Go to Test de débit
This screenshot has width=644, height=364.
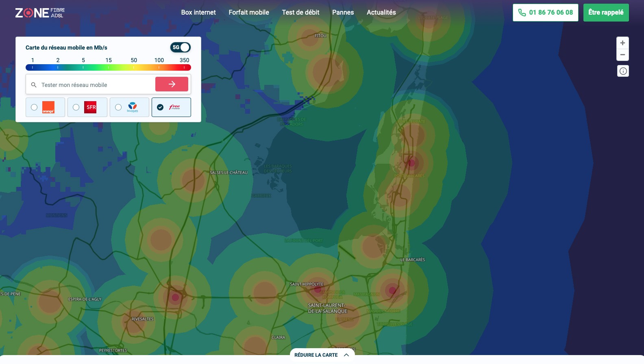pos(300,13)
